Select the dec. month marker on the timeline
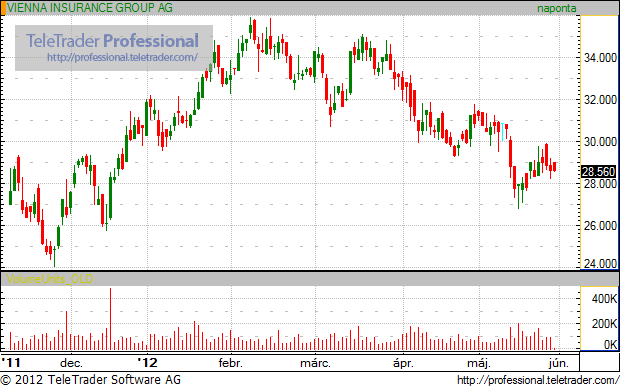The image size is (620, 389). coord(71,363)
